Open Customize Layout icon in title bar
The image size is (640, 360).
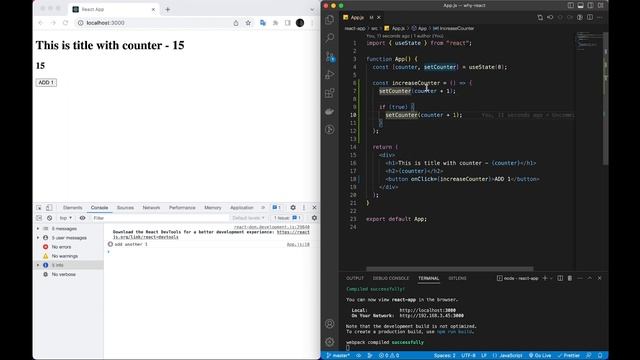(x=600, y=5)
